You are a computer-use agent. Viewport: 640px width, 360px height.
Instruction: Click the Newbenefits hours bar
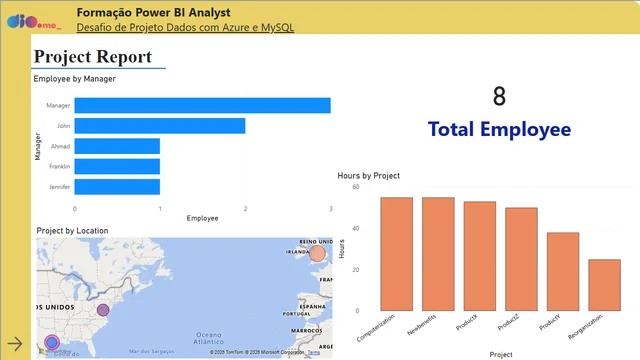point(438,254)
